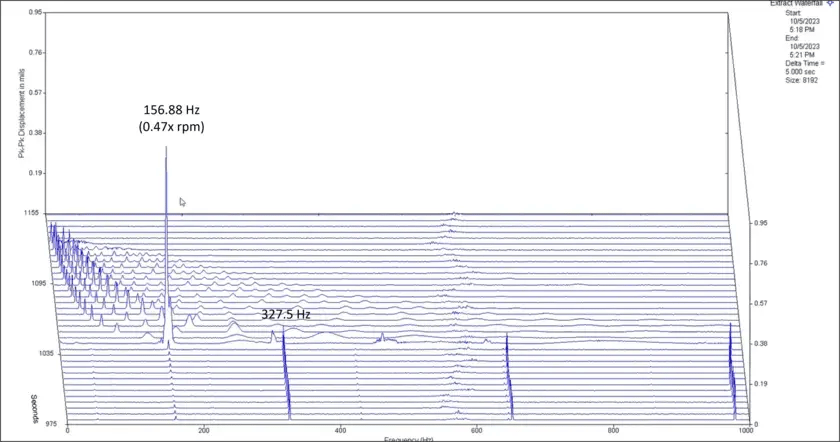The width and height of the screenshot is (840, 442).
Task: Click the 5:18 PM start time
Action: [x=801, y=30]
